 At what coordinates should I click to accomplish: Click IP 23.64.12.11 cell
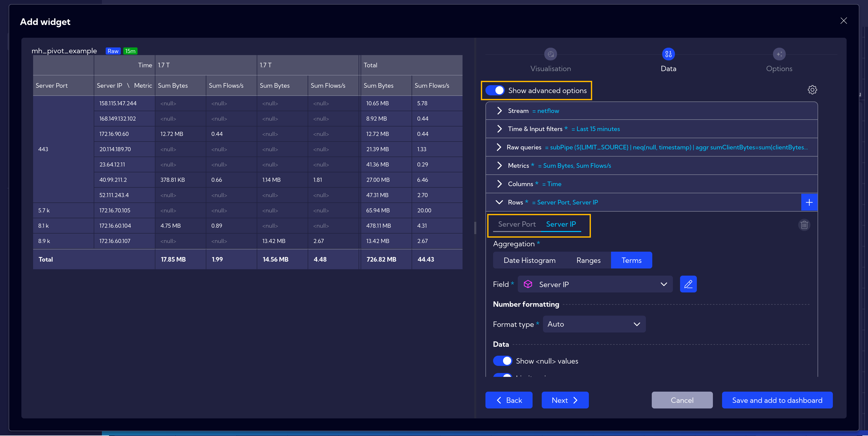[x=124, y=164]
